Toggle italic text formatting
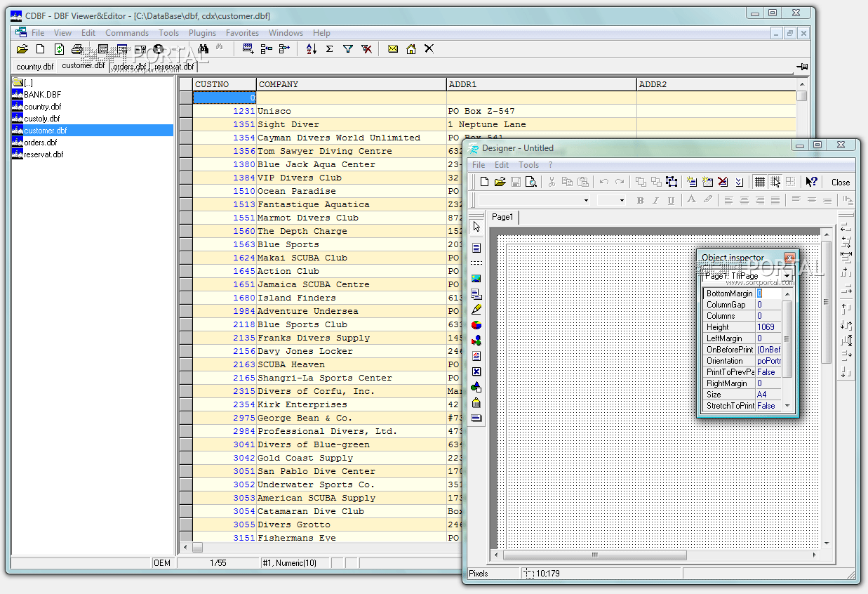Image resolution: width=868 pixels, height=594 pixels. click(655, 200)
